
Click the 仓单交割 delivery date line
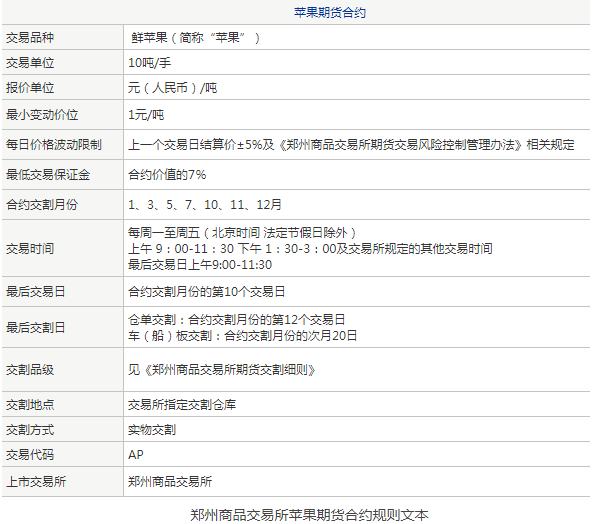click(237, 320)
